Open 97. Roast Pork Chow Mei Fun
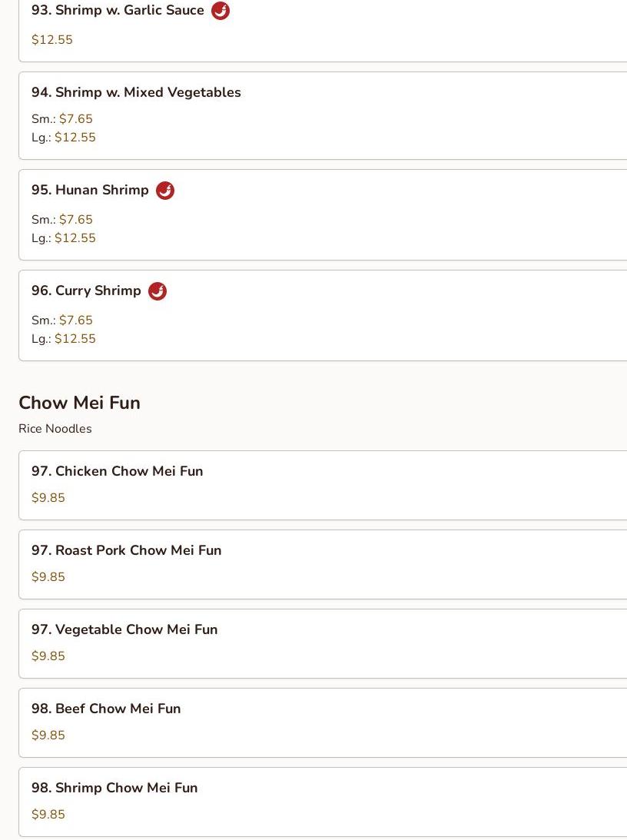The height and width of the screenshot is (840, 627). click(x=126, y=550)
